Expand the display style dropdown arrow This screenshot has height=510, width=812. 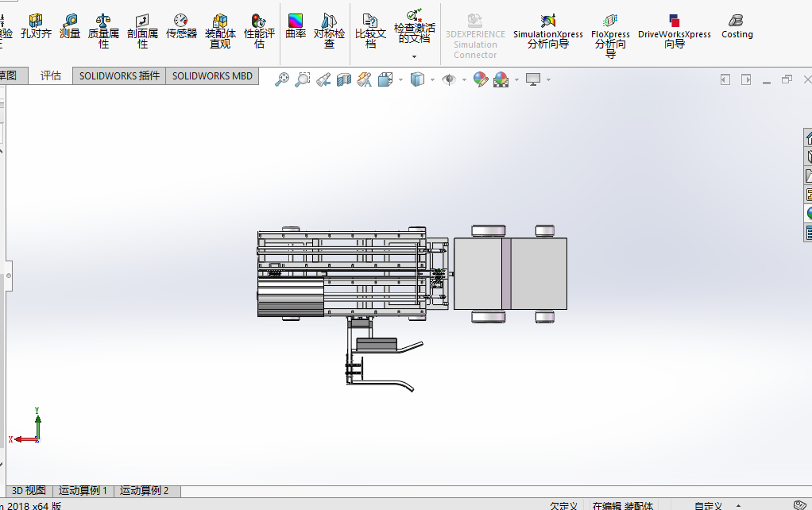coord(432,79)
